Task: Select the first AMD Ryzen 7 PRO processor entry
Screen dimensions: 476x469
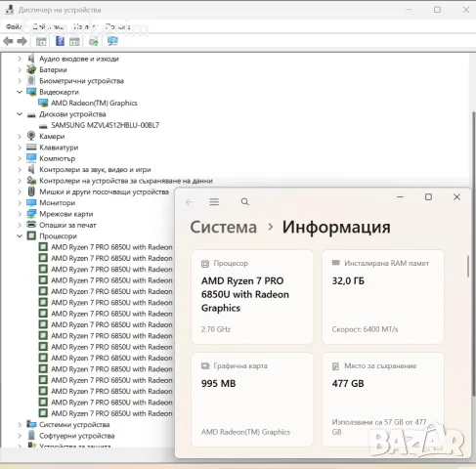Action: click(x=111, y=247)
